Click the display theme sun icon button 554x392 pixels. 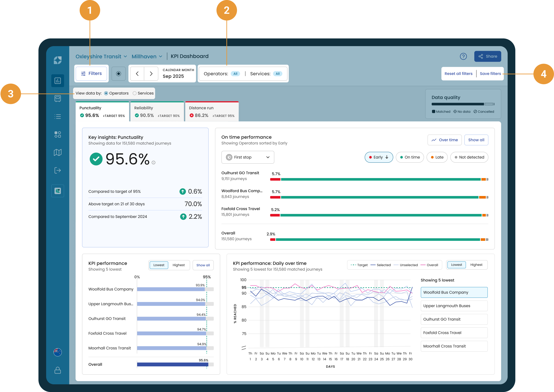coord(118,74)
